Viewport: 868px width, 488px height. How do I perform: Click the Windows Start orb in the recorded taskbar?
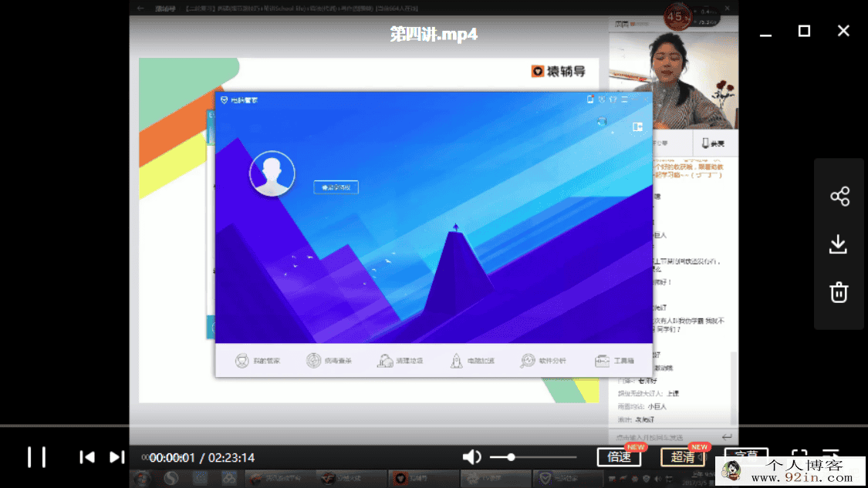pos(142,478)
